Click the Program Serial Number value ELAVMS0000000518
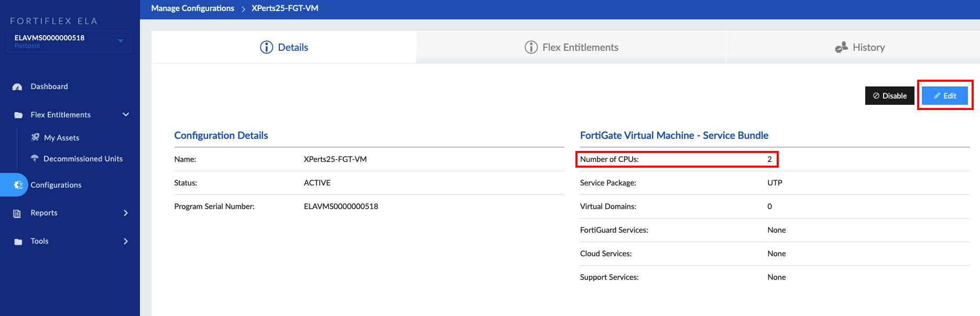 [341, 206]
